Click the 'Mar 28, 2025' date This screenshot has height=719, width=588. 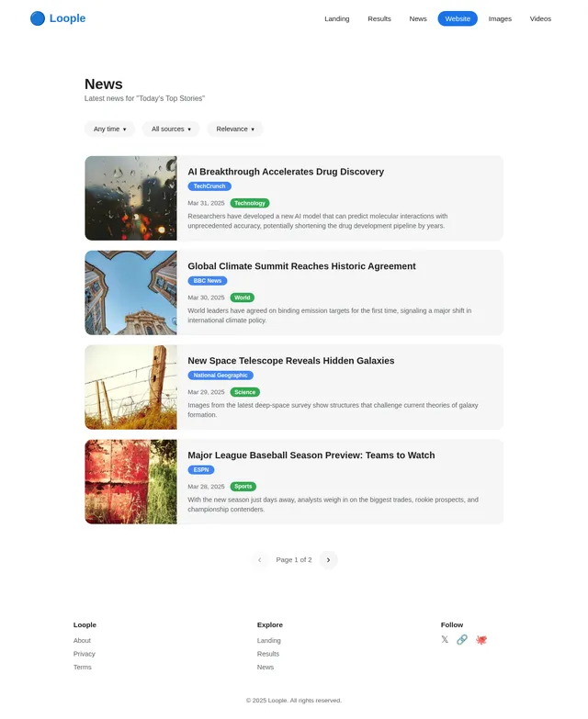206,487
